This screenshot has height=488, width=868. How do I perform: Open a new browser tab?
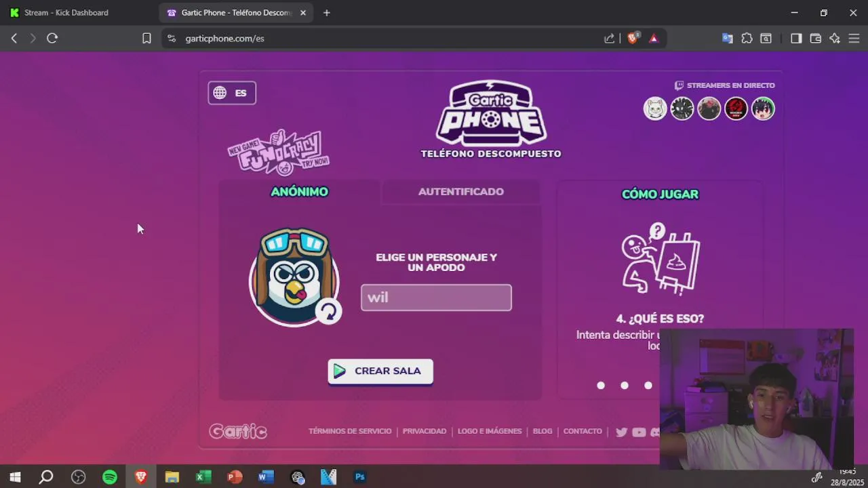326,13
